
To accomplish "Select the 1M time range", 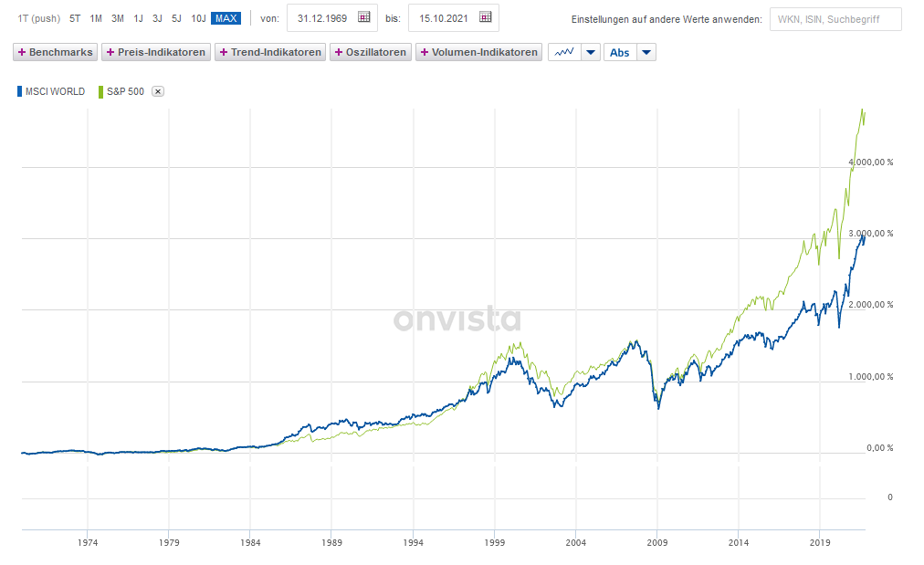I will (96, 18).
